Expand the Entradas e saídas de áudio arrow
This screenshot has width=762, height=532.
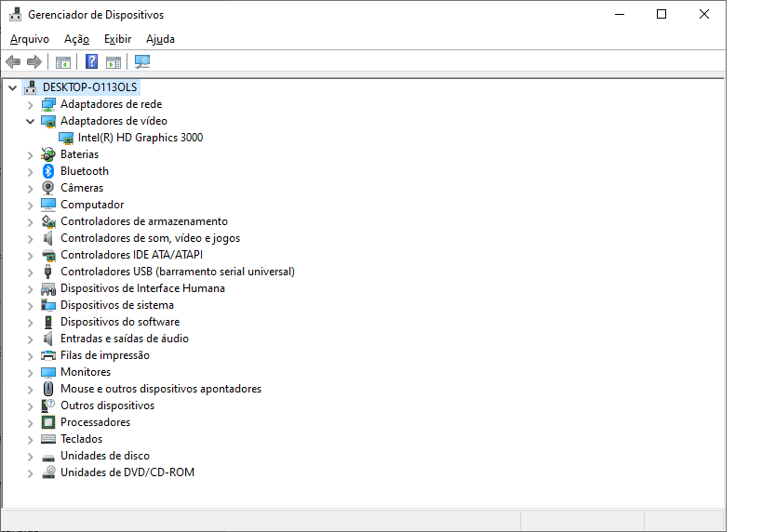click(30, 339)
